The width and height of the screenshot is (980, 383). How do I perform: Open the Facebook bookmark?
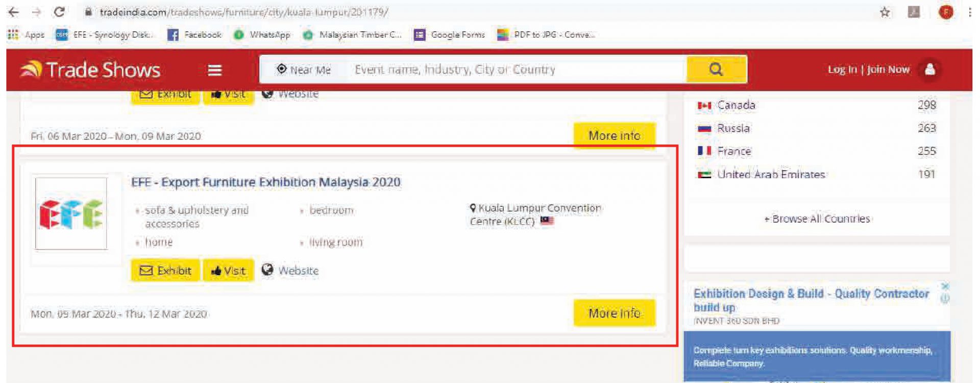pos(194,35)
